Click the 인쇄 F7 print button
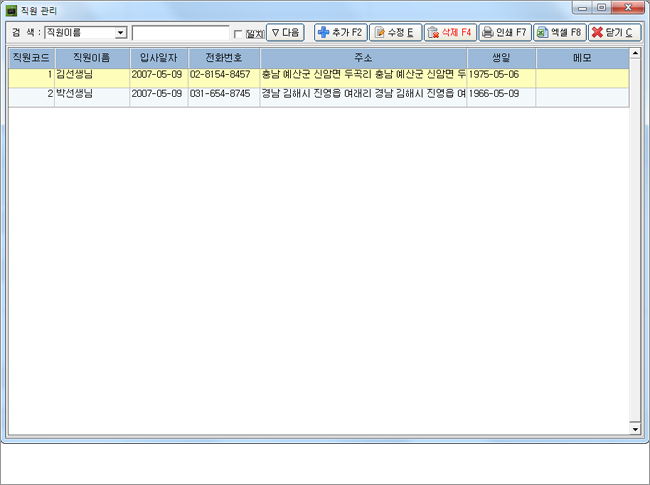The height and width of the screenshot is (485, 650). tap(505, 32)
